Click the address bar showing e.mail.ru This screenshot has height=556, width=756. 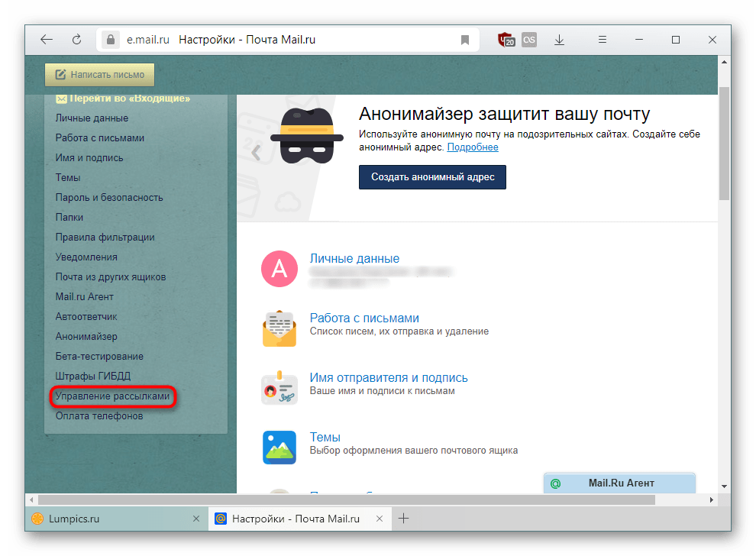pyautogui.click(x=288, y=40)
